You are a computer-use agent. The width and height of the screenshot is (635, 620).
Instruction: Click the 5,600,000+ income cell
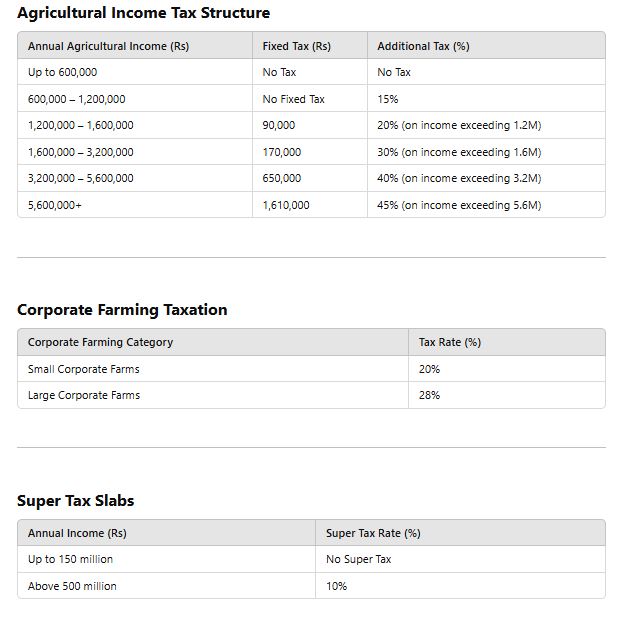coord(55,205)
